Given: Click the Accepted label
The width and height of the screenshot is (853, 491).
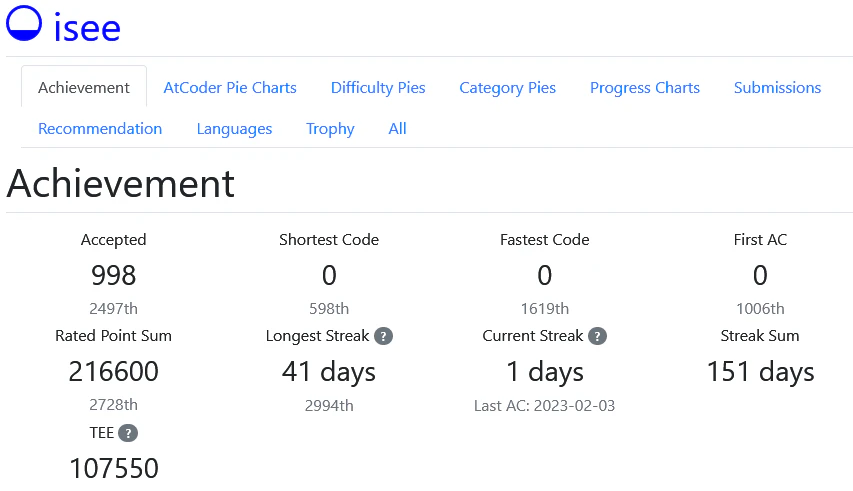Looking at the screenshot, I should [114, 240].
